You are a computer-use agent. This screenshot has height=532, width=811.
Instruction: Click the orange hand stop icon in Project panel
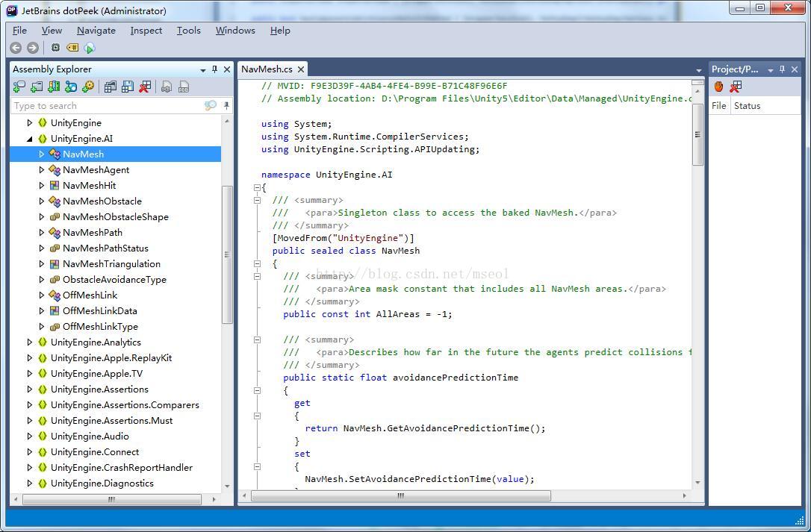coord(718,87)
